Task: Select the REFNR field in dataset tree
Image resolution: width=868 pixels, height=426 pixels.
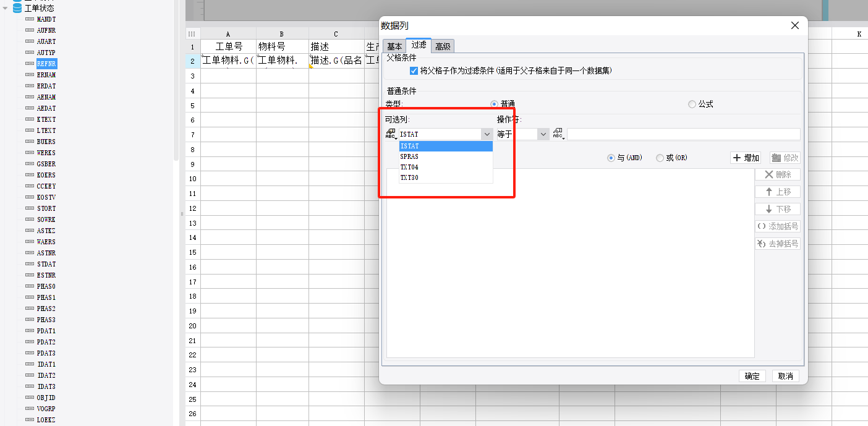Action: [x=46, y=64]
